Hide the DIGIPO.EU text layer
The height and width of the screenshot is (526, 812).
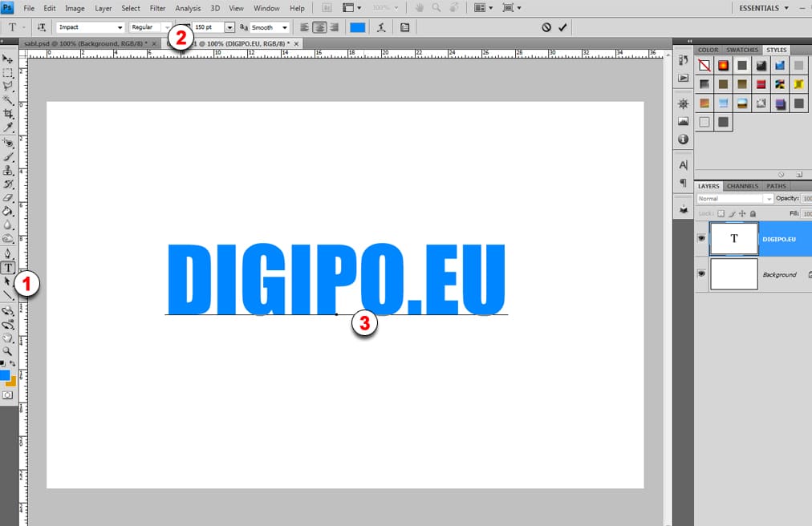tap(702, 238)
